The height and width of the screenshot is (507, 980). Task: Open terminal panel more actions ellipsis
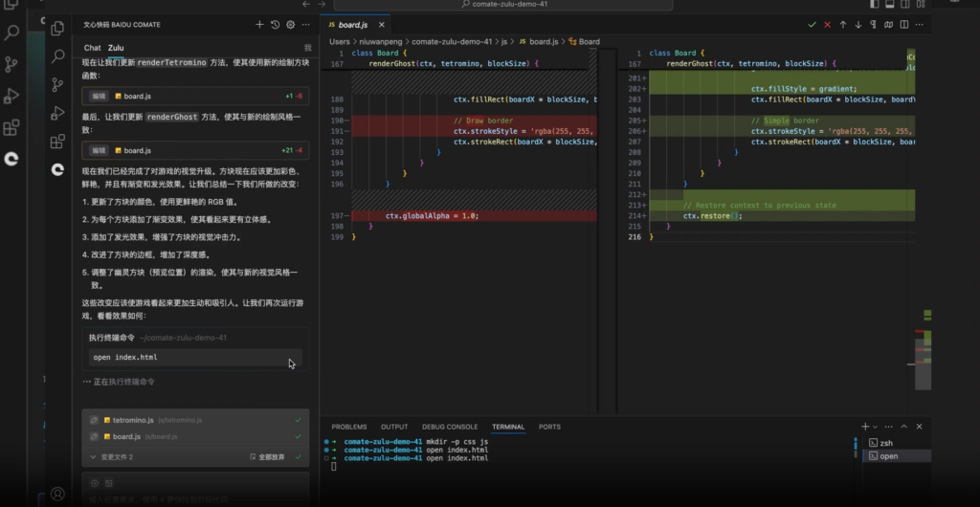coord(888,427)
